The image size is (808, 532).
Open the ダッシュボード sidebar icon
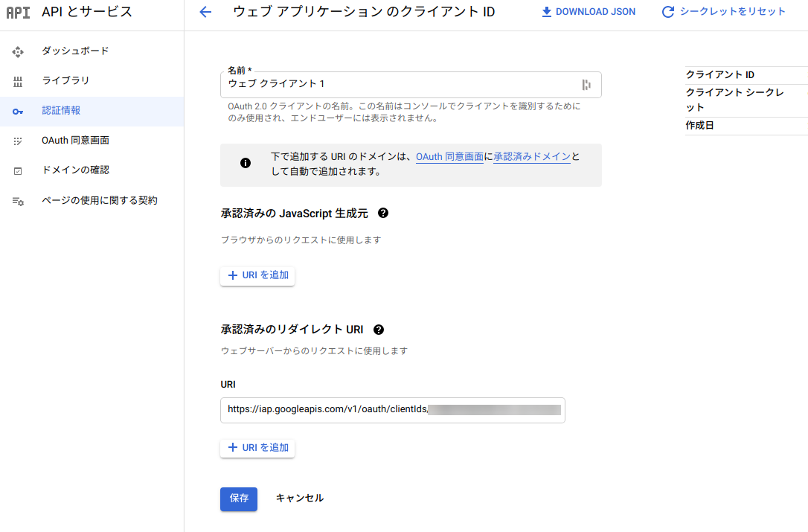click(x=17, y=52)
